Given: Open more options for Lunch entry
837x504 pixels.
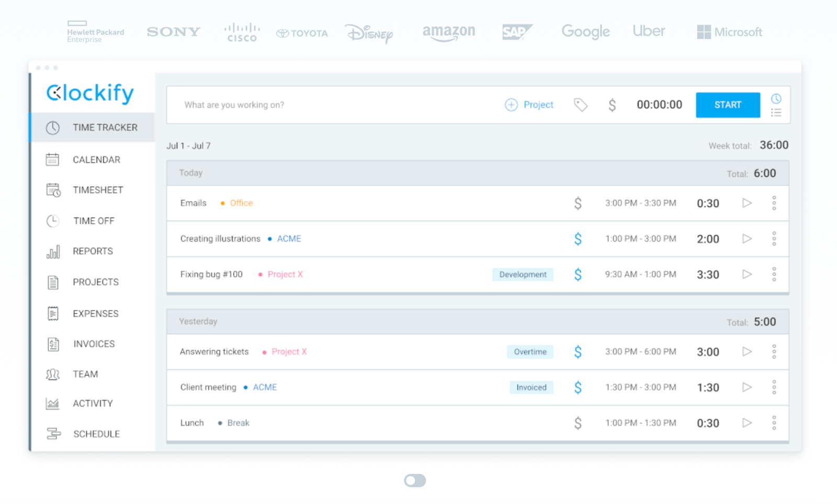Looking at the screenshot, I should coord(774,422).
